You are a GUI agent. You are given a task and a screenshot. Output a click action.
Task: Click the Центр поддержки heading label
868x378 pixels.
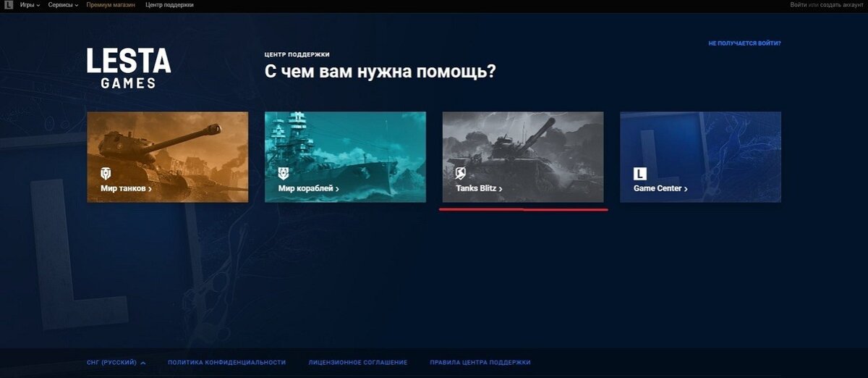click(x=298, y=54)
